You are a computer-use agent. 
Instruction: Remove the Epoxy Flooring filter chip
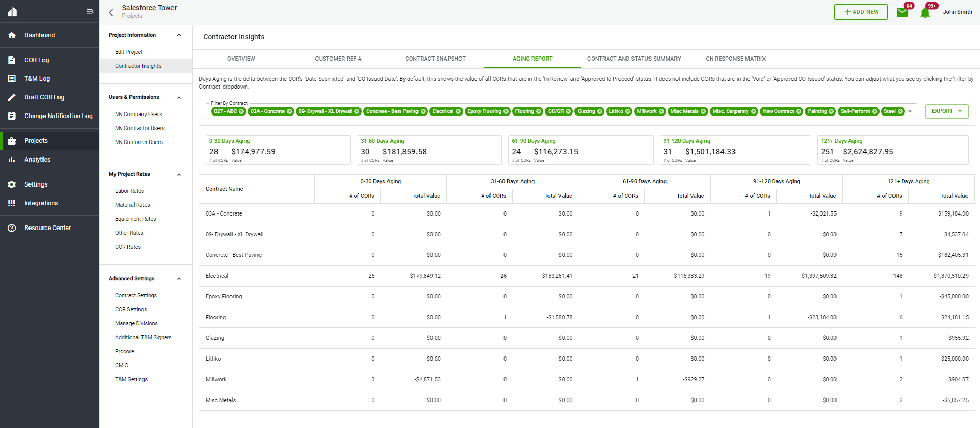(506, 111)
